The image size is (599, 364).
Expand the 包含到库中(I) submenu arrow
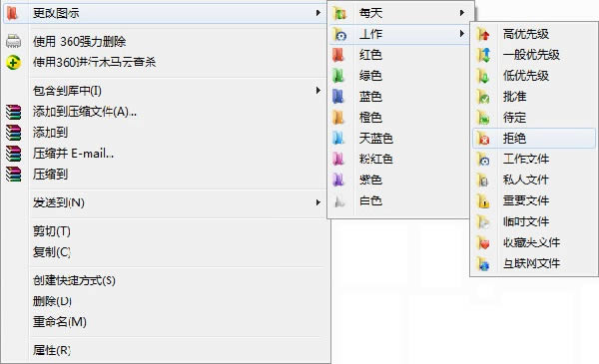point(317,91)
